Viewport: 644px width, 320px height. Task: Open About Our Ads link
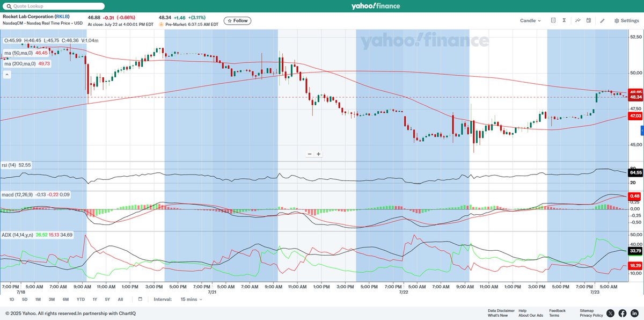pos(531,315)
